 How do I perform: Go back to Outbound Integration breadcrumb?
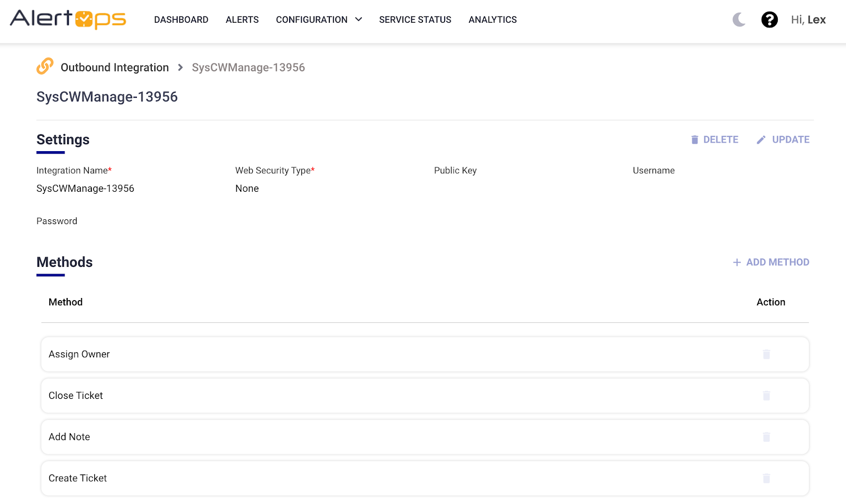click(115, 68)
